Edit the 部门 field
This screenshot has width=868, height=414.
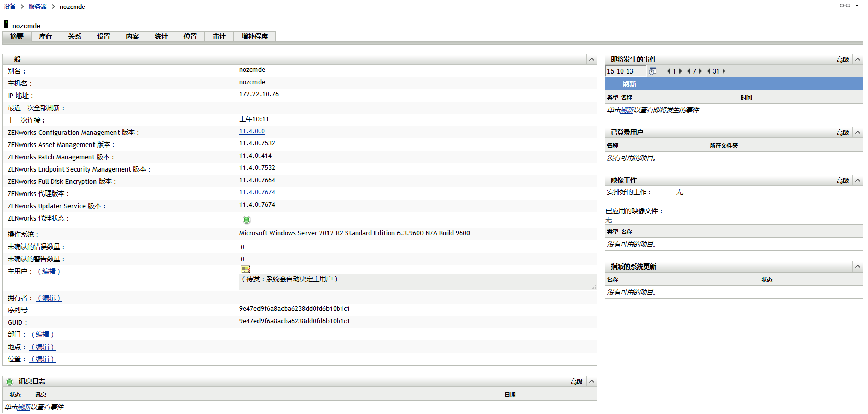(42, 334)
